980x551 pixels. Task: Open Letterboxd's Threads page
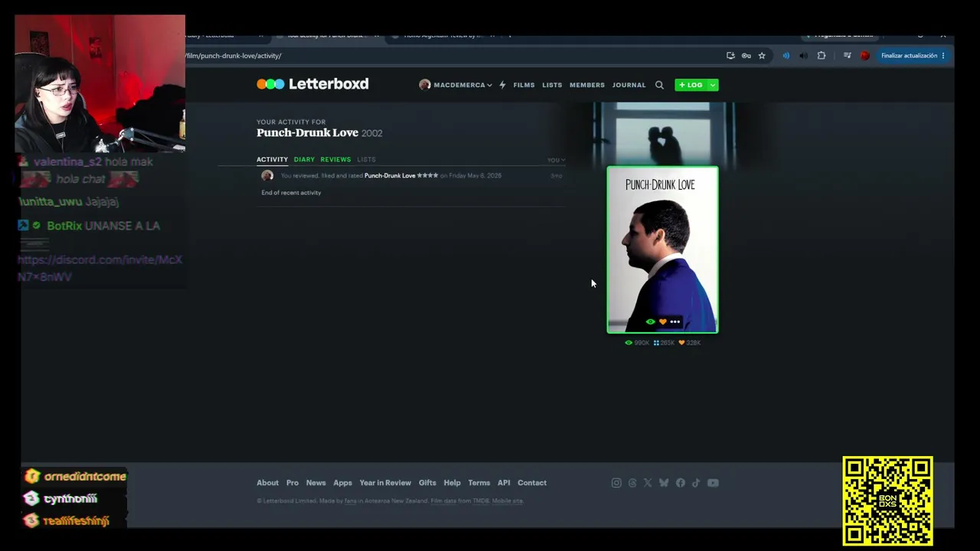(x=632, y=483)
